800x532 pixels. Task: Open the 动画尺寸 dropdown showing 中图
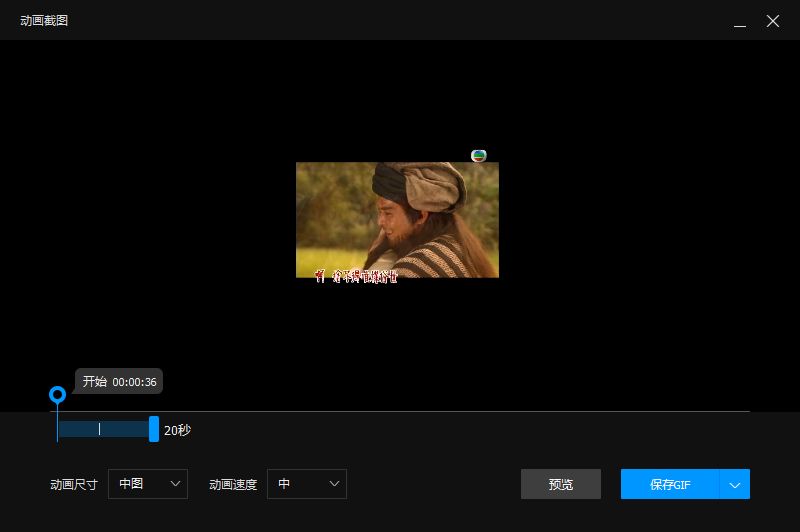tap(148, 484)
